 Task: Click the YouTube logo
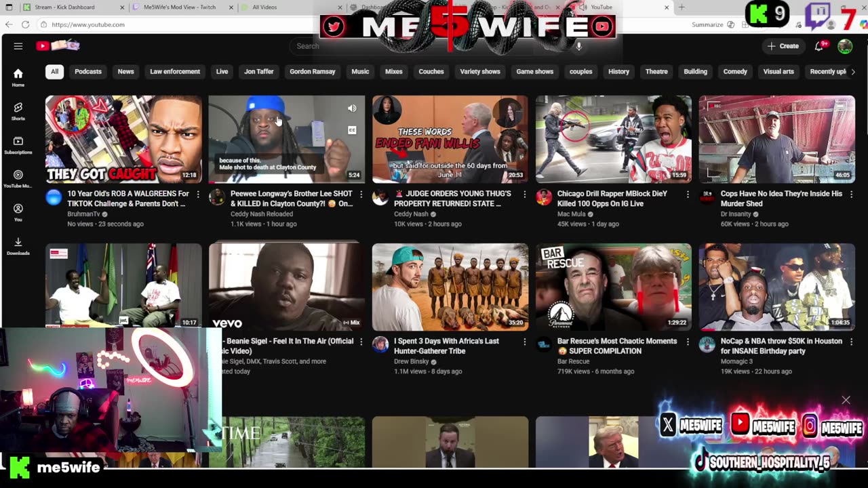click(x=58, y=46)
